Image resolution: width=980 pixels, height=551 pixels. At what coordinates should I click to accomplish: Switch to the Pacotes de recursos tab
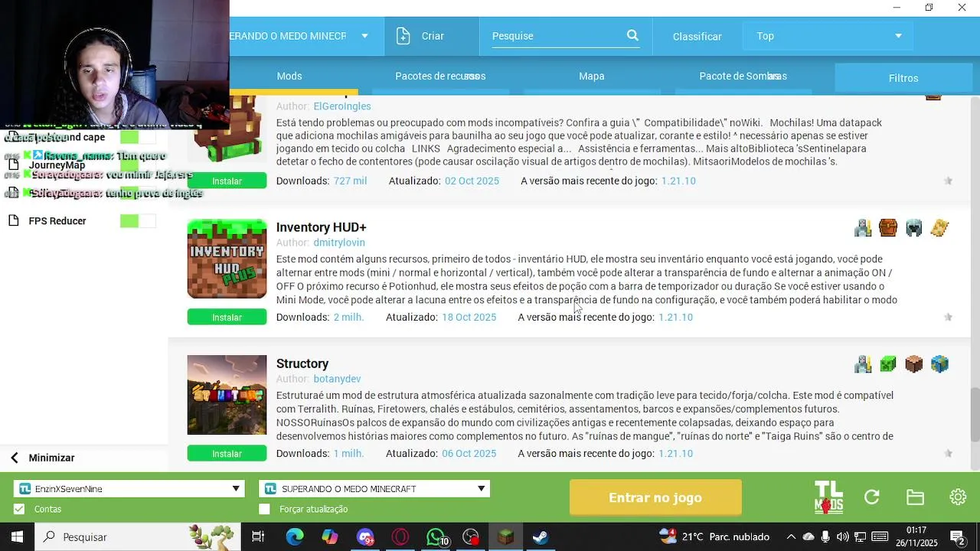pyautogui.click(x=440, y=76)
